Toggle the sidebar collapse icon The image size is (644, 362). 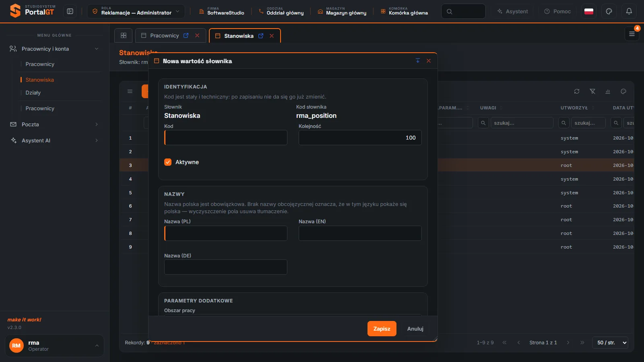click(70, 11)
